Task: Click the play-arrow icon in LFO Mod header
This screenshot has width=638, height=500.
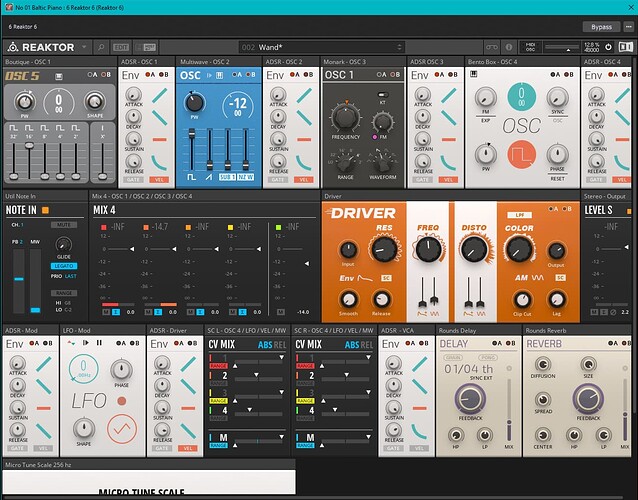Action: 85,343
